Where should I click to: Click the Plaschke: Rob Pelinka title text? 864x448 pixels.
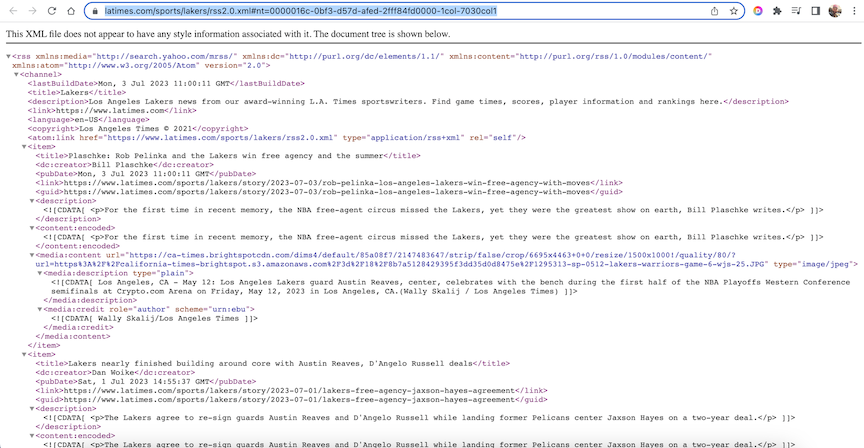pos(226,155)
